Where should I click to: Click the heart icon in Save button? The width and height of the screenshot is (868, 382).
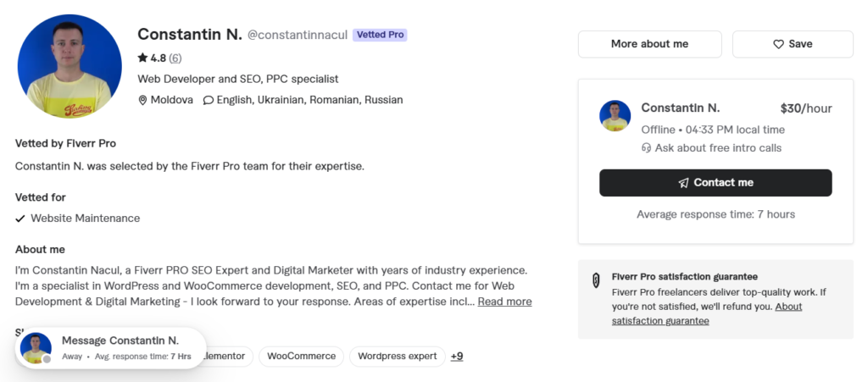point(778,44)
